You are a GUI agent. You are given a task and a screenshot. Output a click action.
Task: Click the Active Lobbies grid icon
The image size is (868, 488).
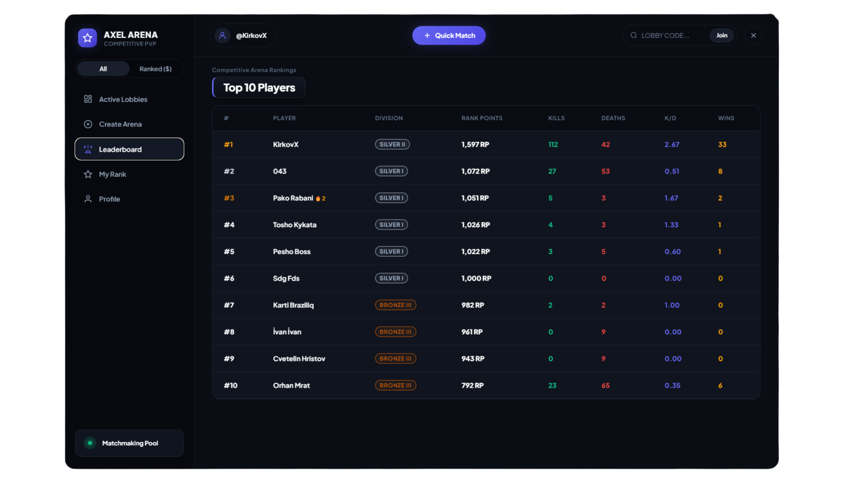tap(88, 99)
